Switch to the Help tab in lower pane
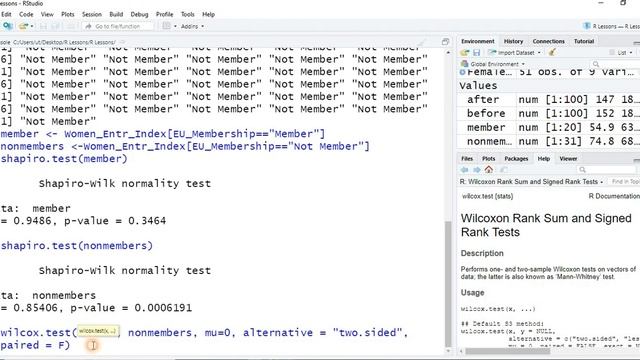 click(543, 159)
